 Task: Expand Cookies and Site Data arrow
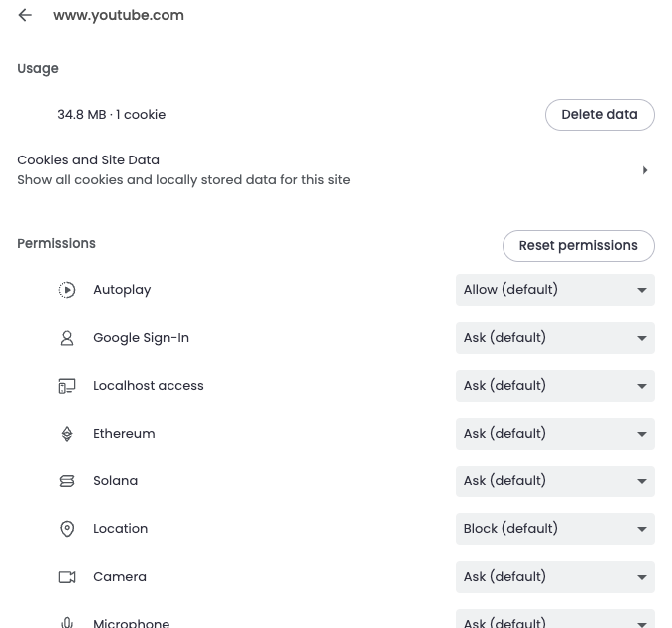click(645, 170)
